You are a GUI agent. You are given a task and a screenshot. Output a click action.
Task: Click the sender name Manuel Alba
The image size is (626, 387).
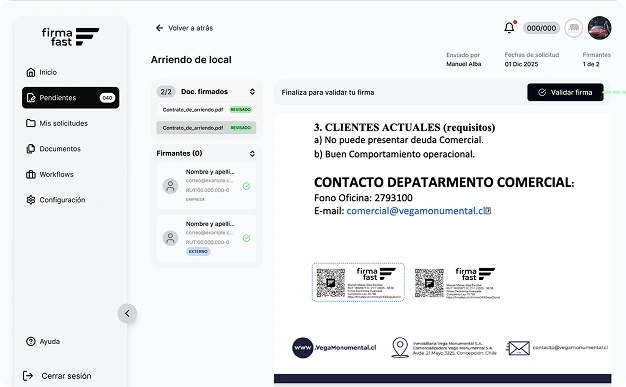click(x=464, y=64)
